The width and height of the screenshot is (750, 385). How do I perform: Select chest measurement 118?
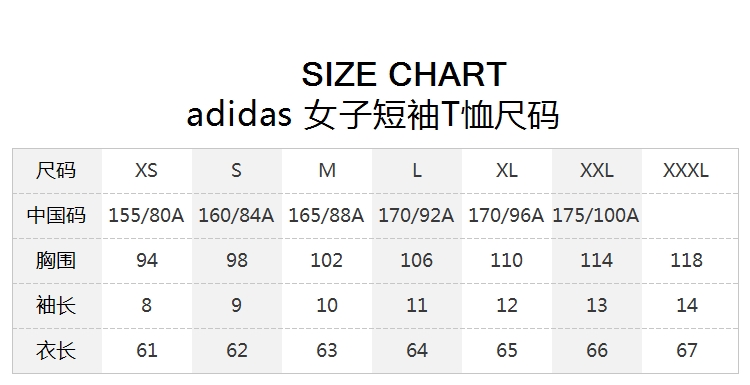click(686, 260)
